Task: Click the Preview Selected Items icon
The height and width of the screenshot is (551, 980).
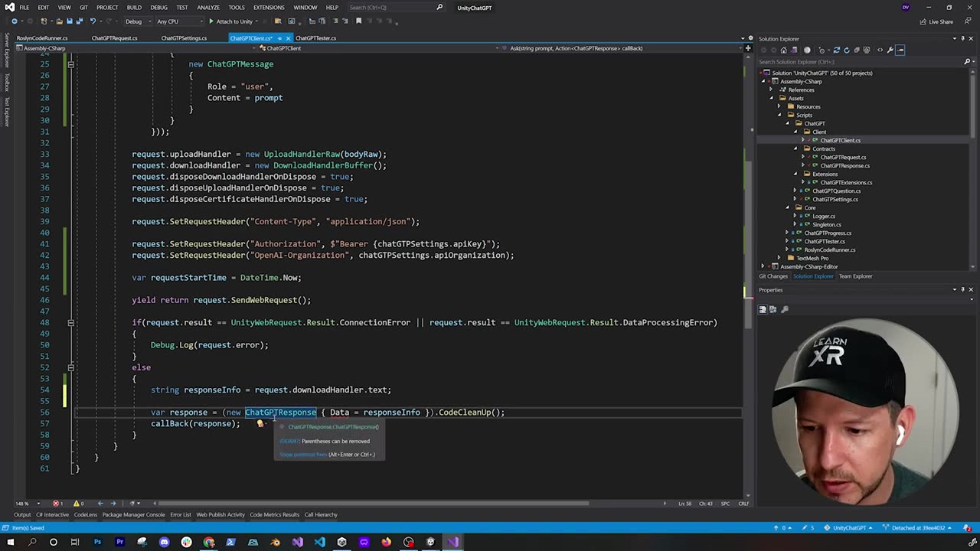Action: 900,50
